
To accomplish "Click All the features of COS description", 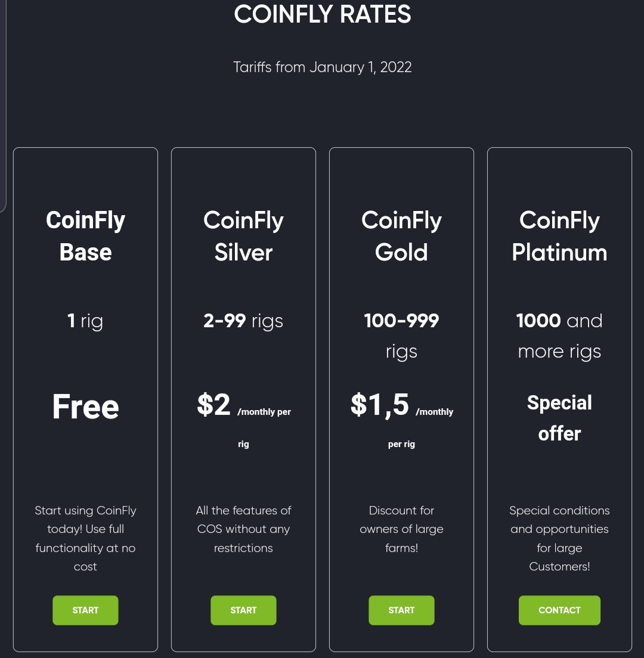I will pyautogui.click(x=243, y=529).
